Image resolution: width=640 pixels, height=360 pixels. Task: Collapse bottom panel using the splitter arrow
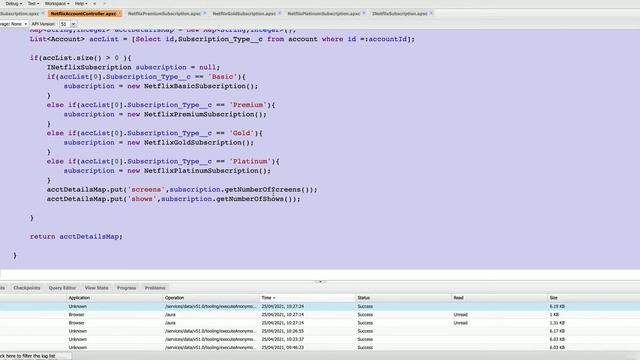point(320,281)
